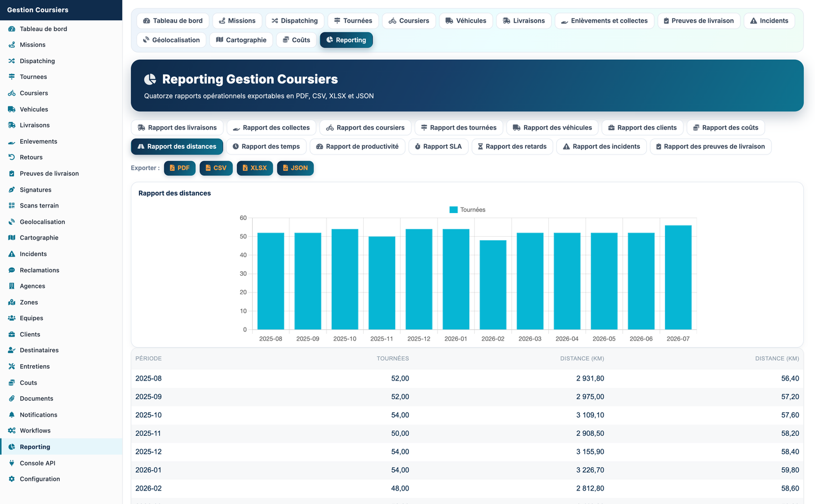Open the Rapport SLA tab
The height and width of the screenshot is (504, 815).
coord(438,147)
